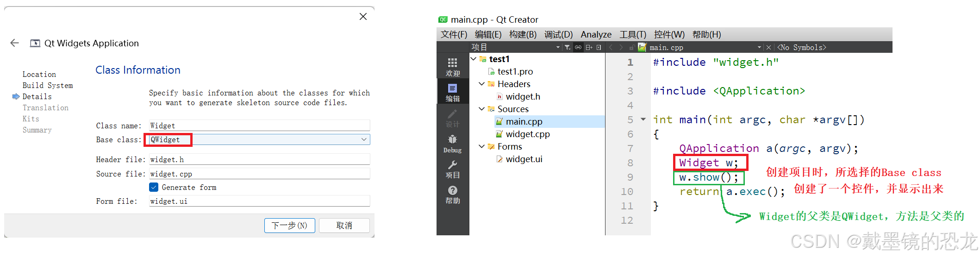Open the 构建(B) menu
980x258 pixels.
pos(523,35)
